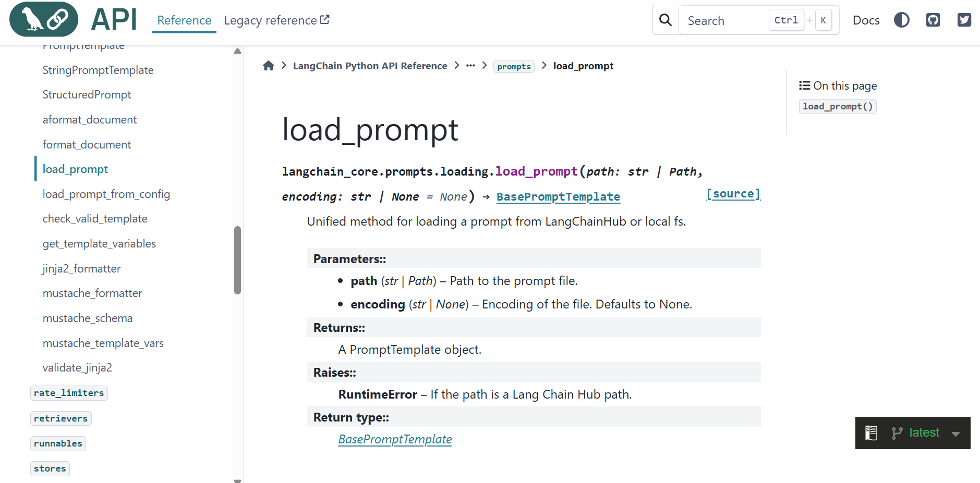The height and width of the screenshot is (483, 980).
Task: Expand the breadcrumb ellipsis
Action: tap(470, 66)
